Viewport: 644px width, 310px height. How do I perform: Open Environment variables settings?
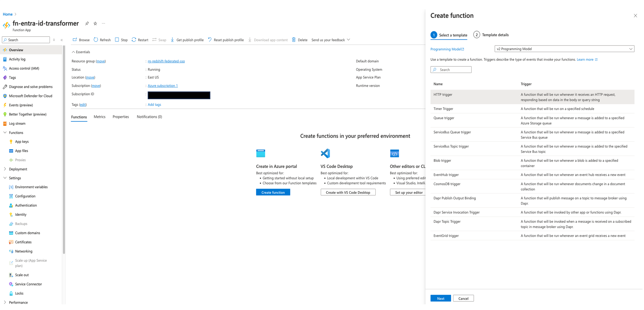[31, 187]
